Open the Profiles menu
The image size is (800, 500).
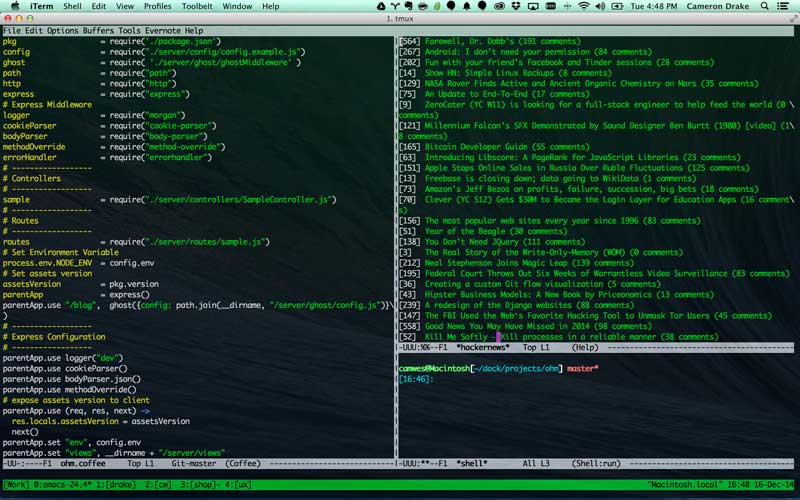(157, 6)
